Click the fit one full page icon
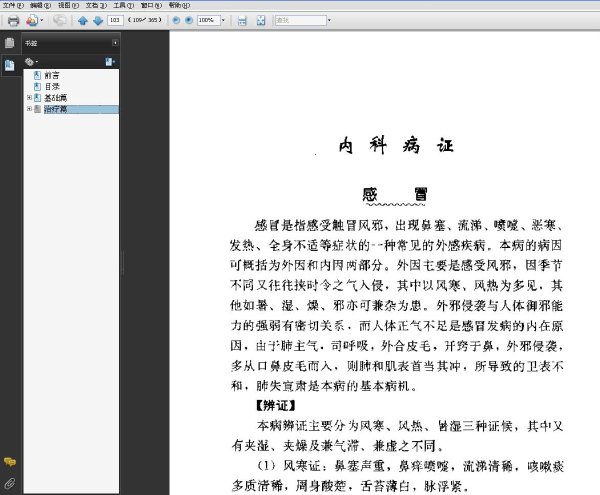600x495 pixels. pos(261,21)
